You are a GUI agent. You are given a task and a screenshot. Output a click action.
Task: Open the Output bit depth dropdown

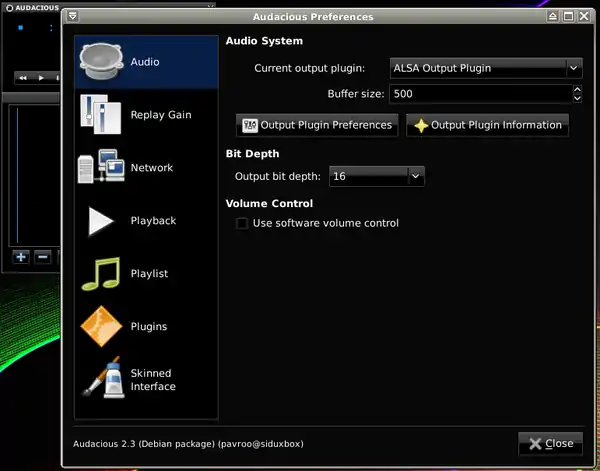pyautogui.click(x=416, y=176)
